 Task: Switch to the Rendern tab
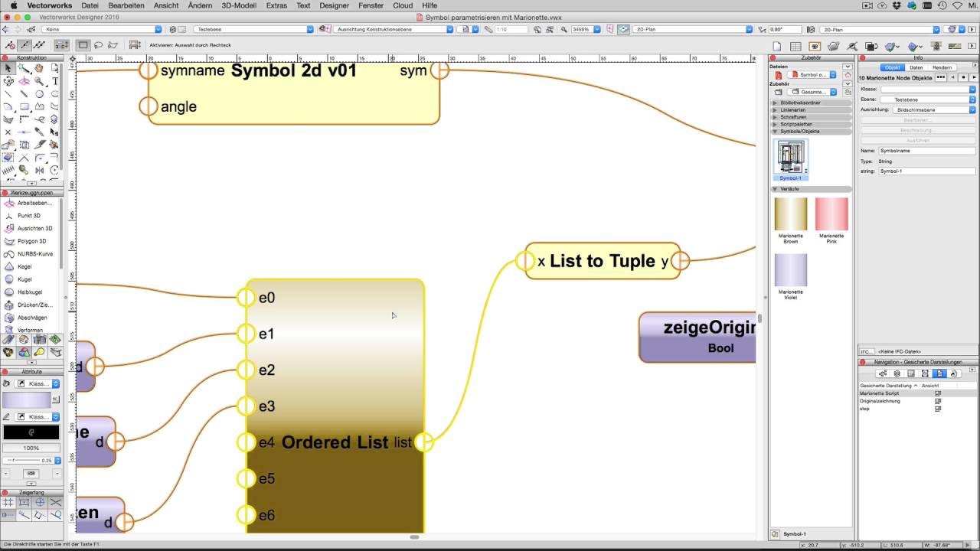click(x=942, y=67)
